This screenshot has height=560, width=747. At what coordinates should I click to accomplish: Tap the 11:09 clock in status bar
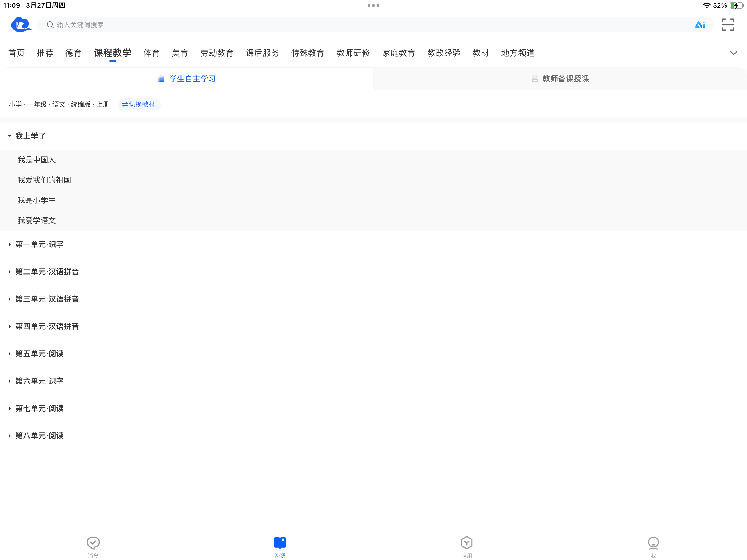[x=11, y=5]
